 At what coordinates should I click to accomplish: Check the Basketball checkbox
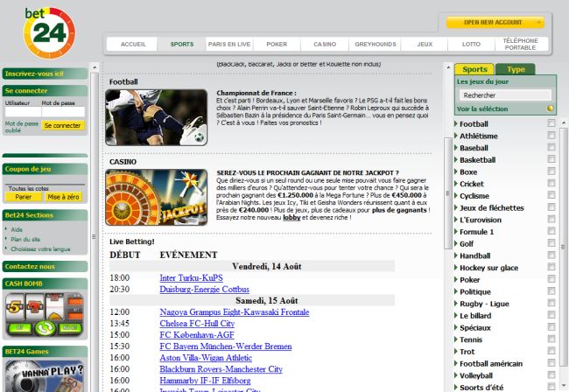[x=551, y=160]
